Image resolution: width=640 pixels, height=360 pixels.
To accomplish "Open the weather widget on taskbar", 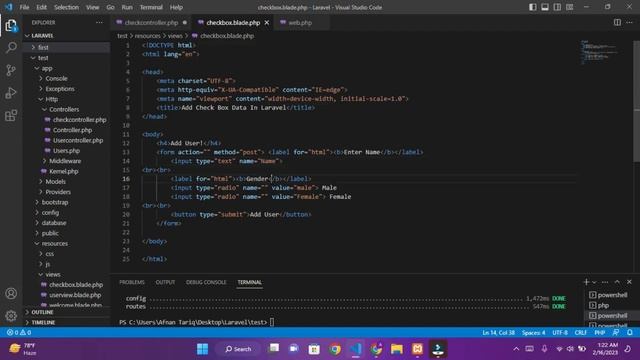I will click(x=22, y=349).
